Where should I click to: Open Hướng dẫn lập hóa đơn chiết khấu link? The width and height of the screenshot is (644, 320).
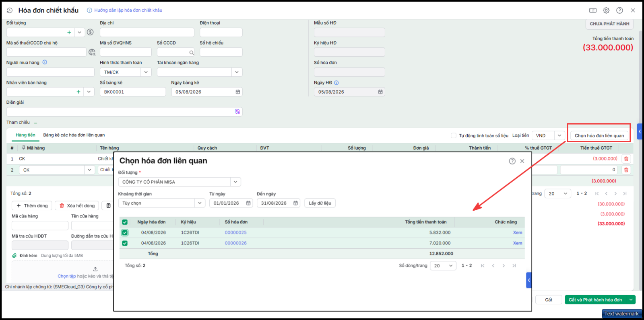click(128, 10)
